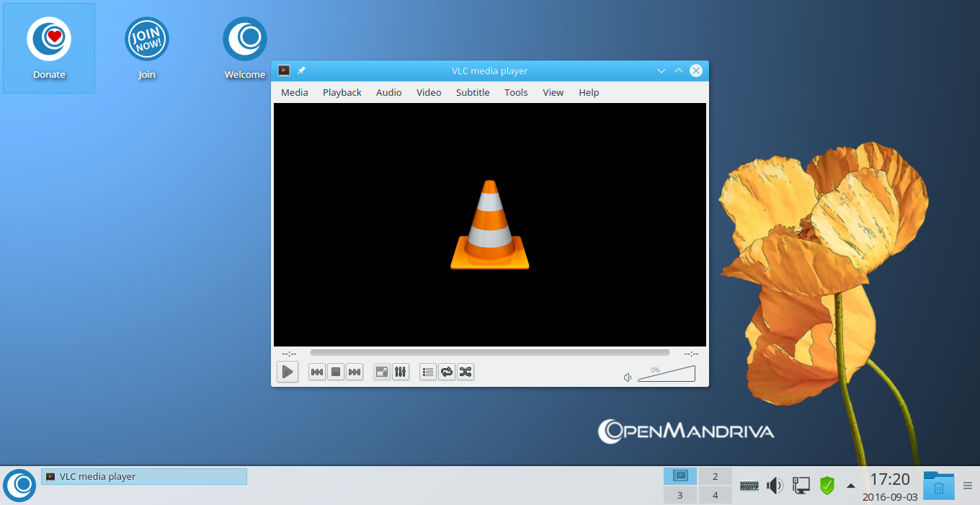Switch to virtual desktop 1
Image resolution: width=980 pixels, height=505 pixels.
pyautogui.click(x=680, y=475)
